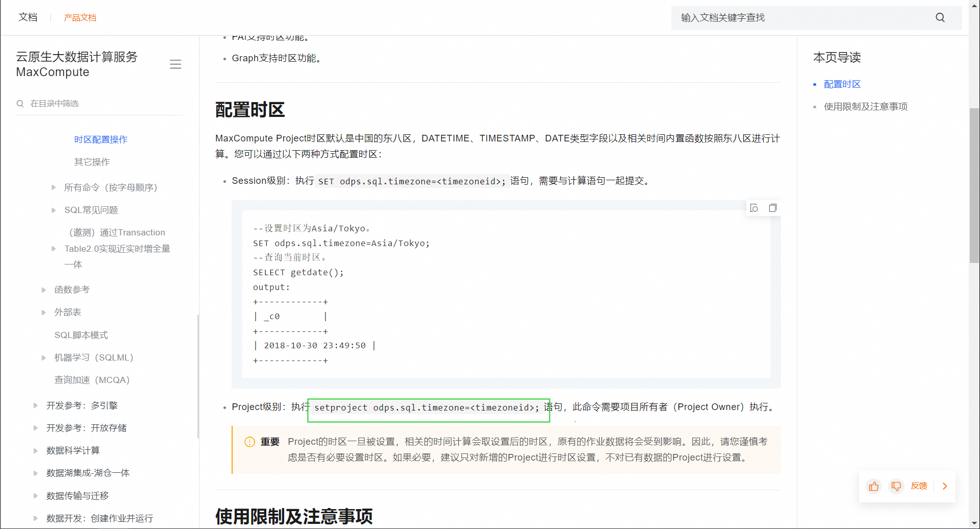Expand 外部表 tree node
The width and height of the screenshot is (980, 529).
(x=44, y=312)
